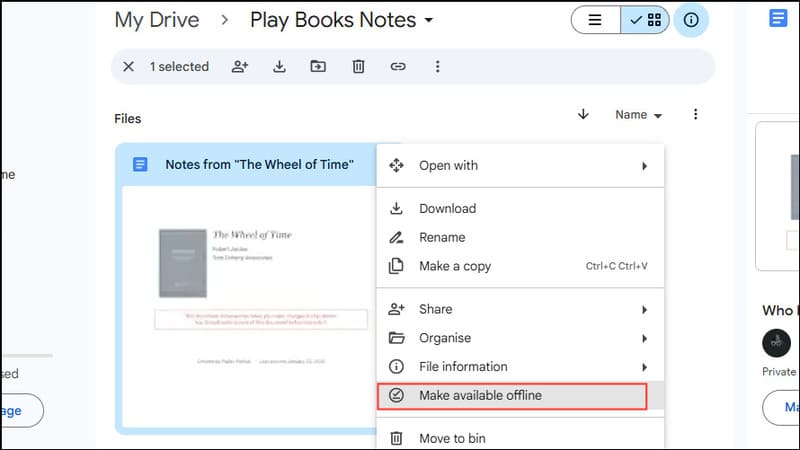Viewport: 800px width, 450px height.
Task: Reverse the sort direction arrow
Action: point(583,114)
